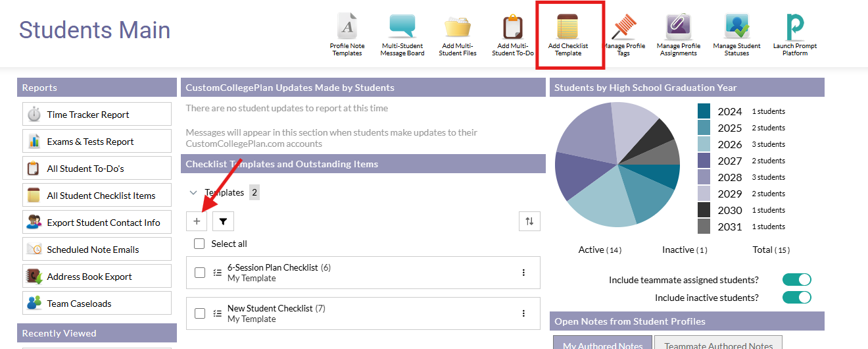Click Add Checklist Template notepad icon

568,27
